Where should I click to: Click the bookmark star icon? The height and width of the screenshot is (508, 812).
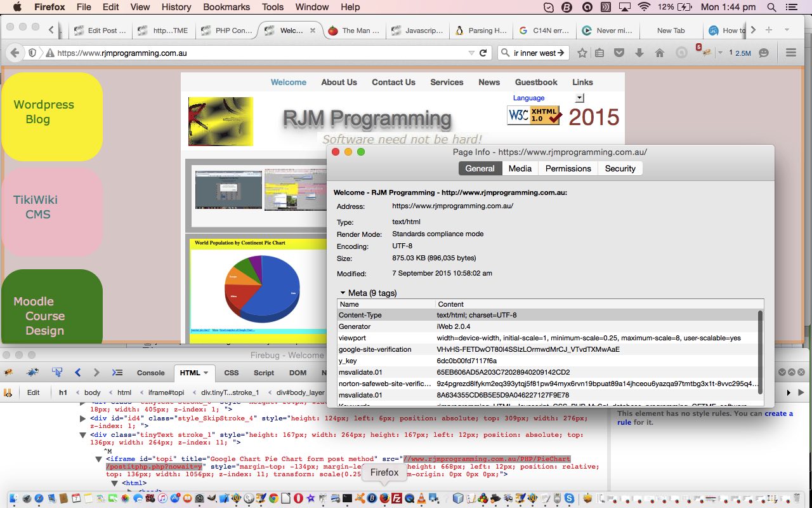click(582, 53)
